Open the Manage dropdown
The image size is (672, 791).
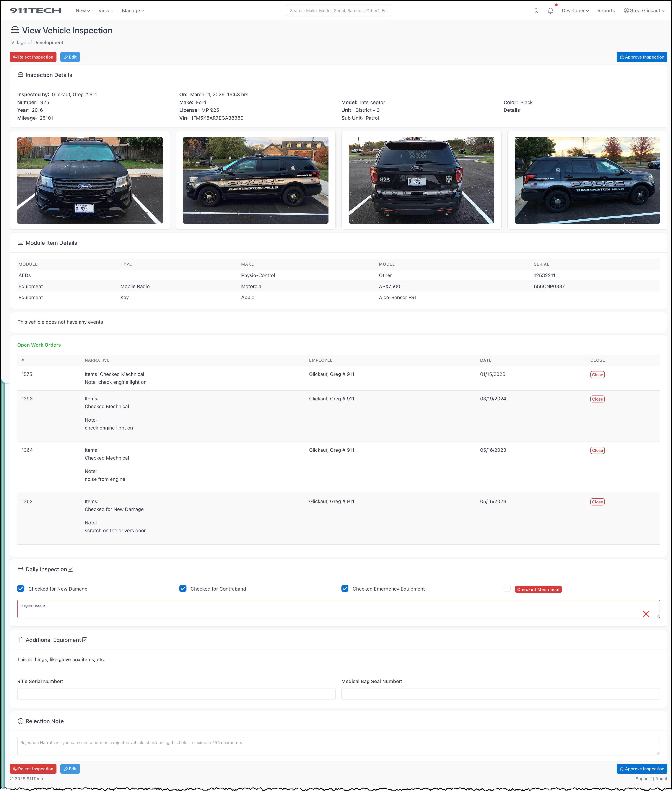point(133,11)
